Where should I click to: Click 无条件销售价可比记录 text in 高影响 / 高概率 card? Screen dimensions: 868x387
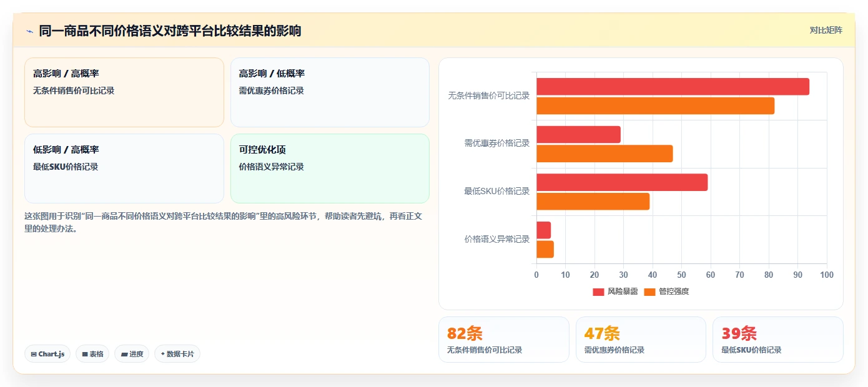click(74, 91)
